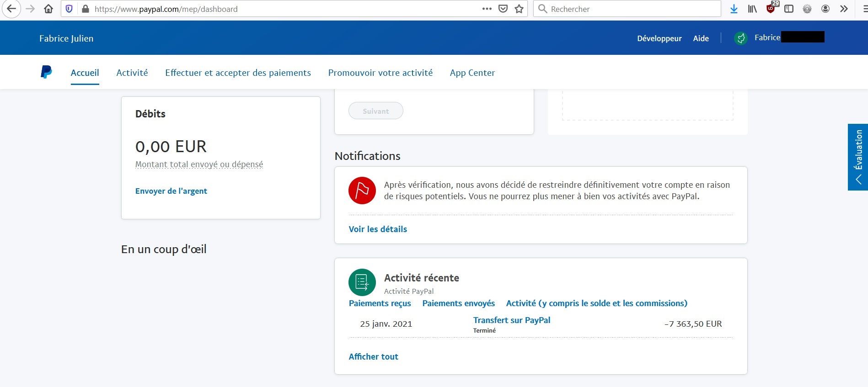Go back with the browser back arrow
Viewport: 868px width, 387px height.
(11, 9)
